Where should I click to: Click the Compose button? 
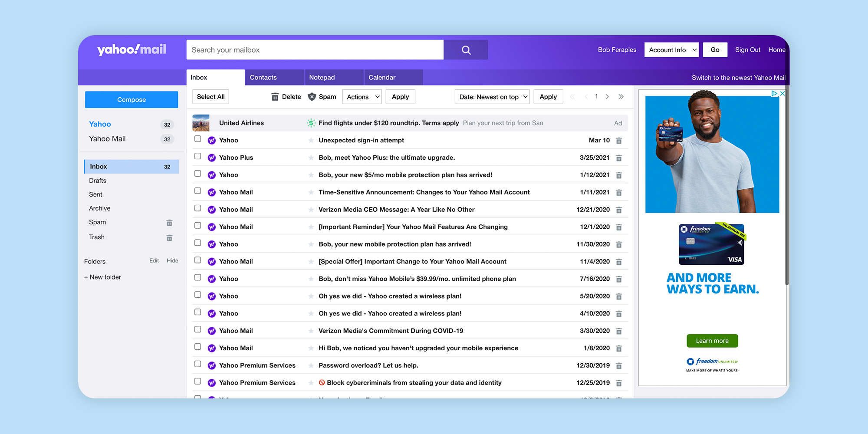point(132,100)
